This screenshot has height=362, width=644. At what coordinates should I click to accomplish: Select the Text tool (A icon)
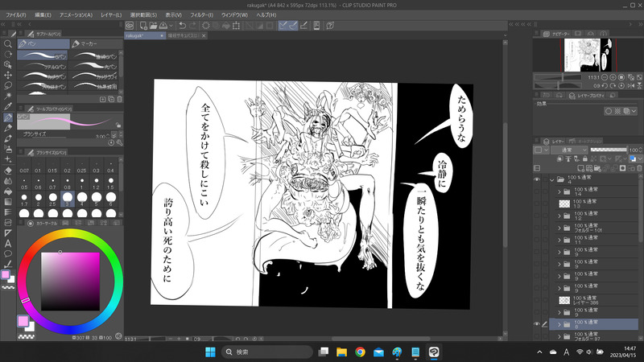coord(7,244)
